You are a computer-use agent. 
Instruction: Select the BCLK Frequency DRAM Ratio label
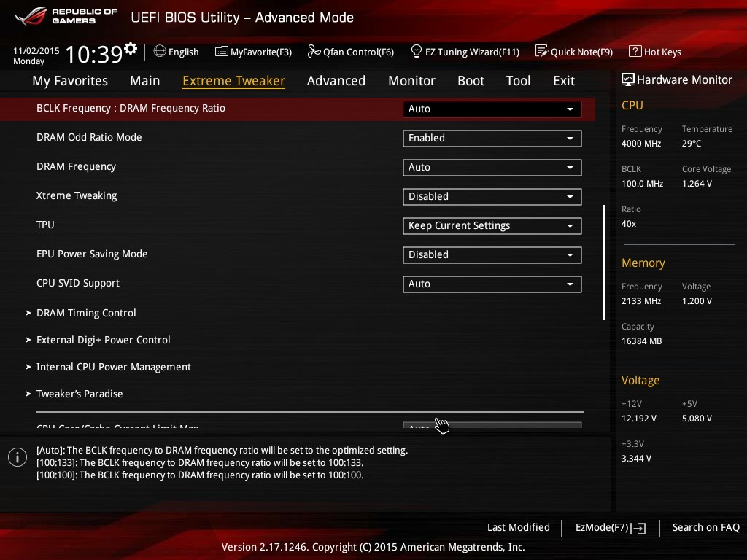point(131,108)
